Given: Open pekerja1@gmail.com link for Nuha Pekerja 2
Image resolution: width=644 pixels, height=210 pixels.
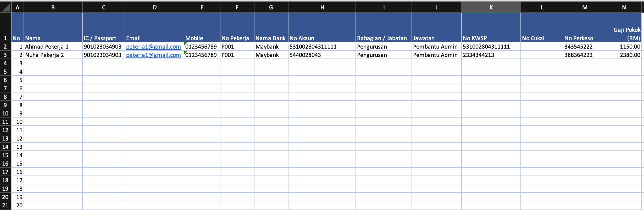Looking at the screenshot, I should click(x=153, y=55).
